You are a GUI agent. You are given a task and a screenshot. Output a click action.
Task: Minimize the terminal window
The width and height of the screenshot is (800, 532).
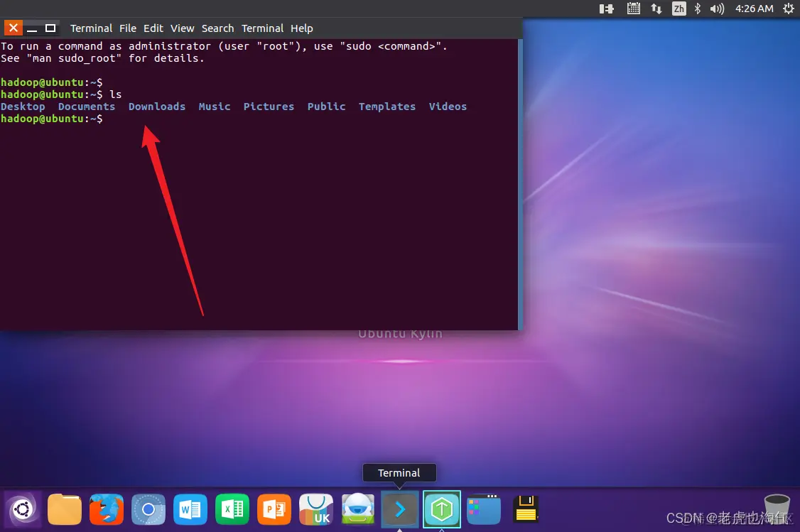32,28
